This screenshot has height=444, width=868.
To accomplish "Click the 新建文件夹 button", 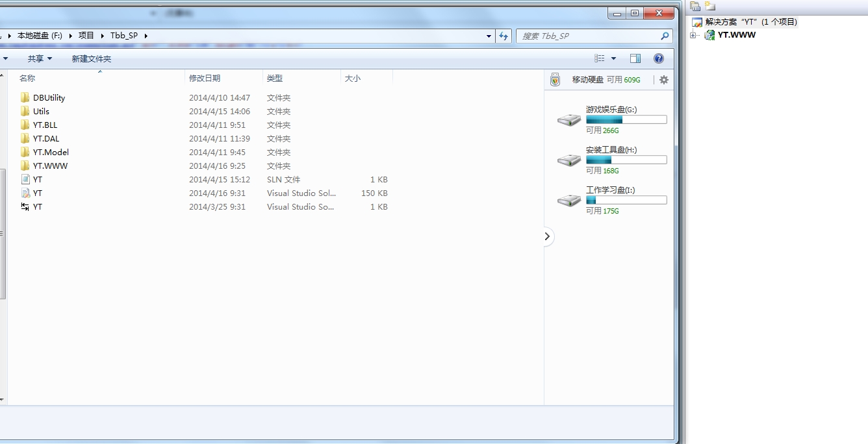I will 92,58.
